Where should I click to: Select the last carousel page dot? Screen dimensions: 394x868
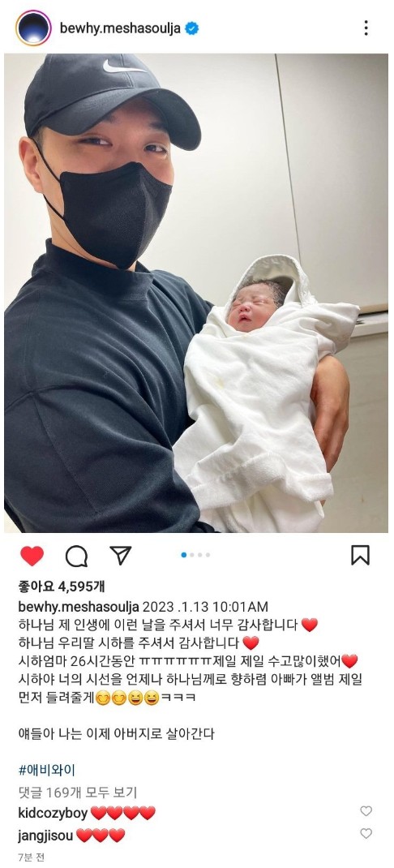208,555
